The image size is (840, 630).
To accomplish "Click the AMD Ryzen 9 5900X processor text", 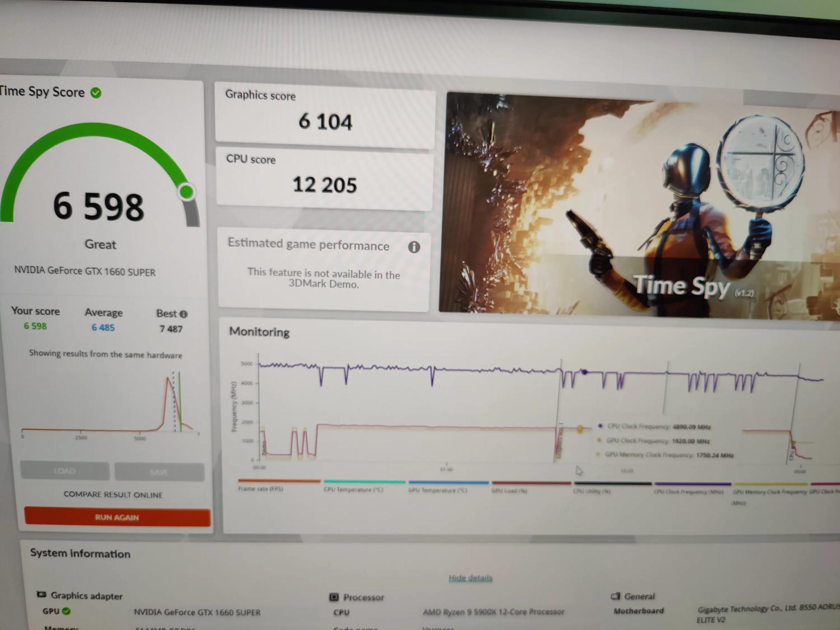I will coord(493,612).
